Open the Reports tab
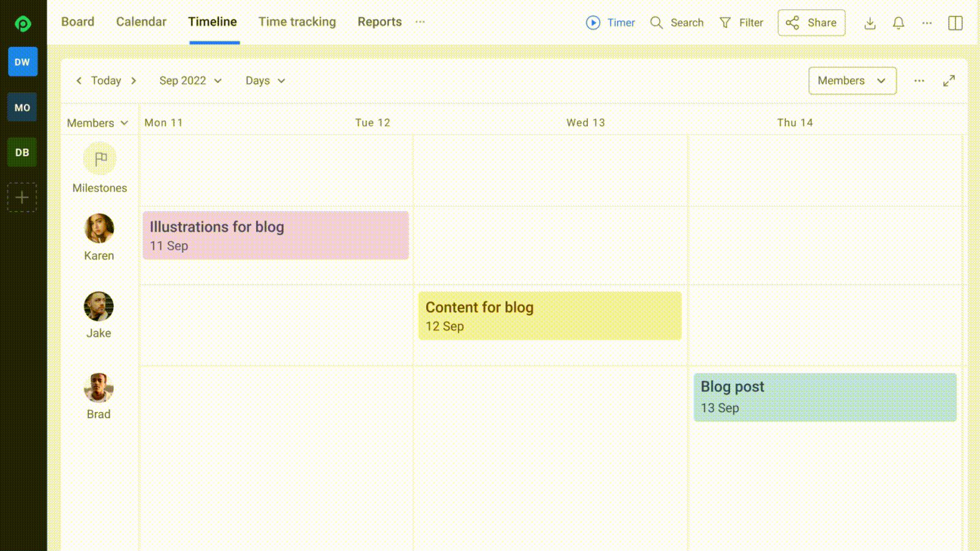 tap(380, 22)
